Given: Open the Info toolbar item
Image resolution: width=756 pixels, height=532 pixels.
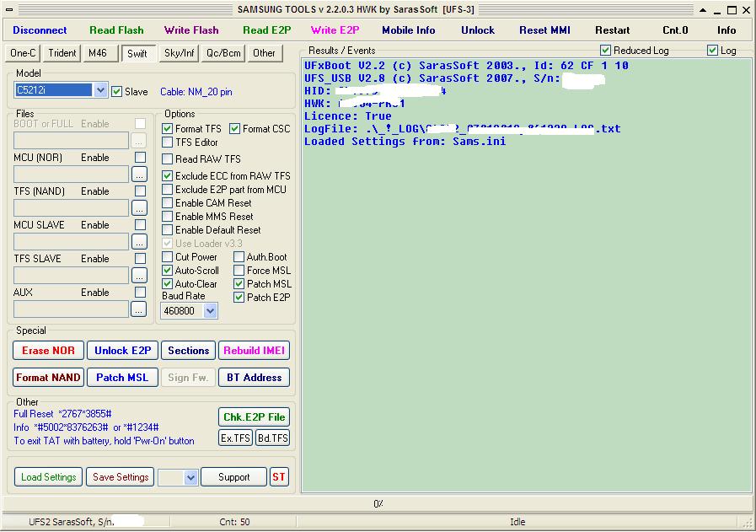Looking at the screenshot, I should 727,30.
